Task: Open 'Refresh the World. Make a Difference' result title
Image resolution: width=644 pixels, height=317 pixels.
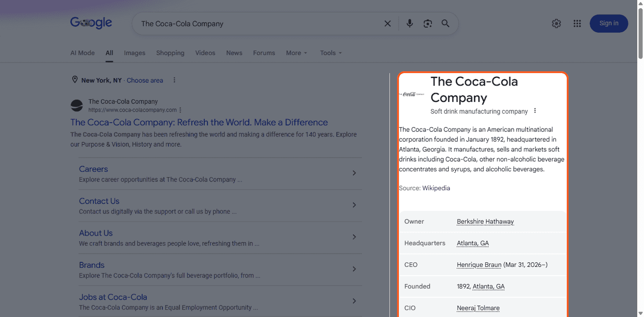Action: tap(199, 122)
